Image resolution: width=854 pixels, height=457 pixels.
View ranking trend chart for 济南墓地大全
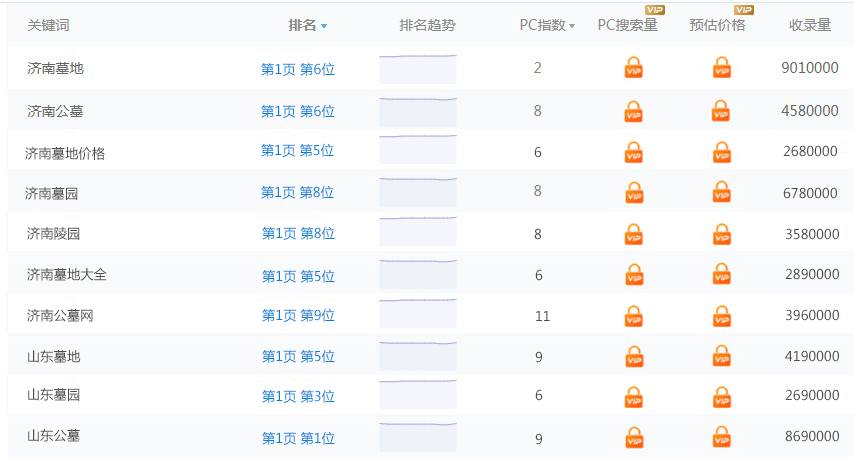pyautogui.click(x=418, y=274)
